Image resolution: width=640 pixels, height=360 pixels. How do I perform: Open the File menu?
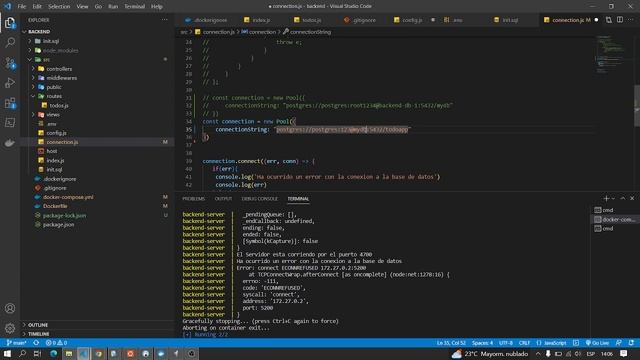pyautogui.click(x=22, y=6)
